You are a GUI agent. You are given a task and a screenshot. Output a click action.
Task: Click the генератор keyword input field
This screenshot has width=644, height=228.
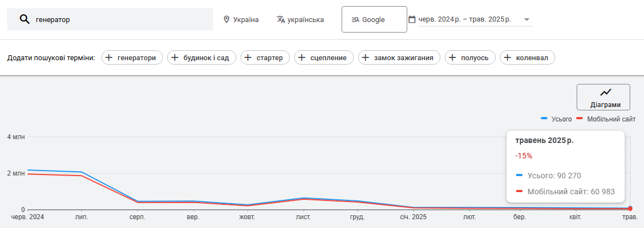(x=110, y=19)
